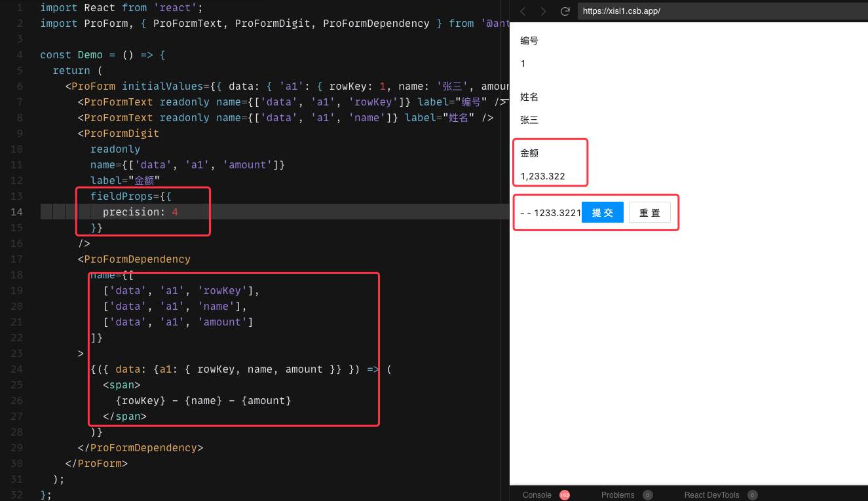Open the Console panel
Viewport: 868px width, 501px height.
click(537, 495)
